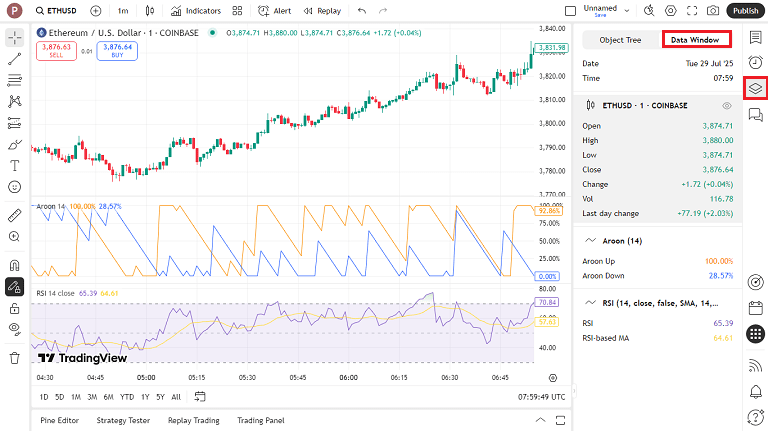Toggle ETHUSD visibility eye in Data Window
Screen dimensions: 768x431
(727, 105)
